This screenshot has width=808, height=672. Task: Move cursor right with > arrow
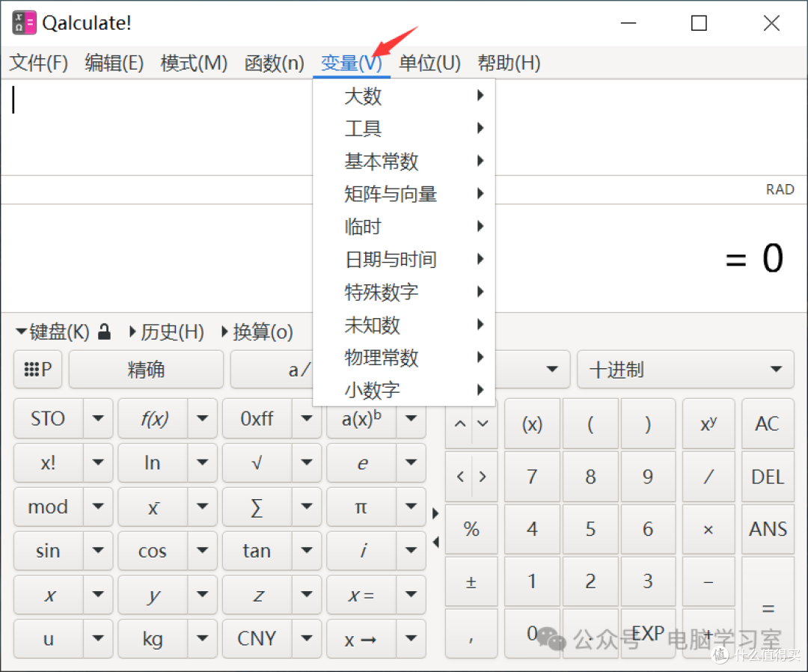[x=483, y=477]
